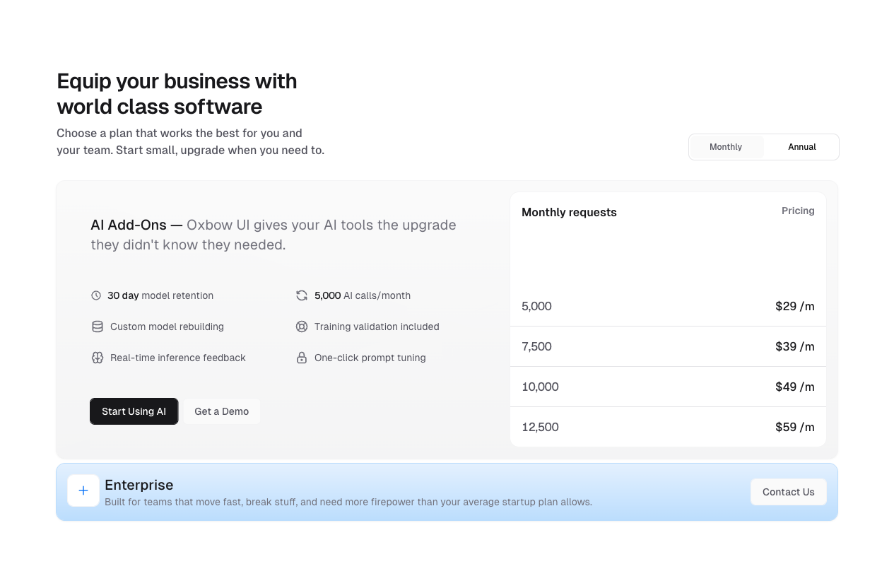This screenshot has height=588, width=894.
Task: Click the Start Using AI button
Action: point(134,411)
